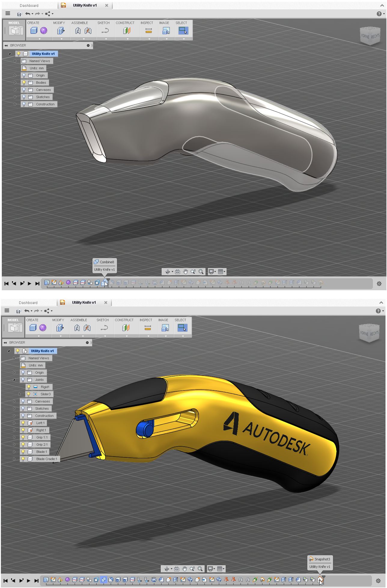Toggle Canvases lightbulb in gray knife window
Viewport: 387px width, 588px height.
tap(24, 90)
